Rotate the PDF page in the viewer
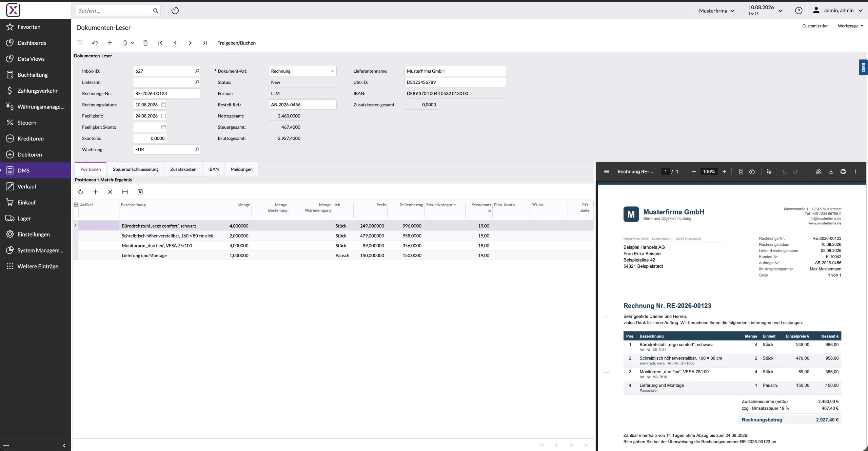Image resolution: width=868 pixels, height=451 pixels. point(752,171)
